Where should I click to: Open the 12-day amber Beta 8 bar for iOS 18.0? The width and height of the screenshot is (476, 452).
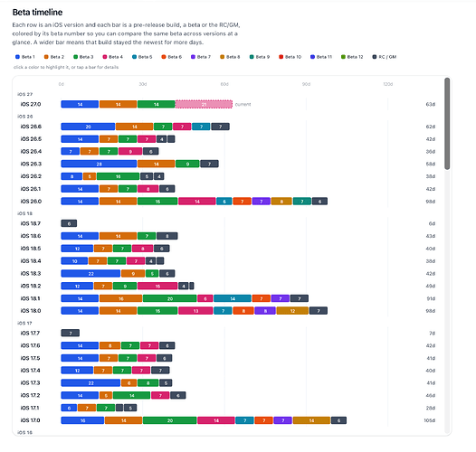(x=292, y=311)
